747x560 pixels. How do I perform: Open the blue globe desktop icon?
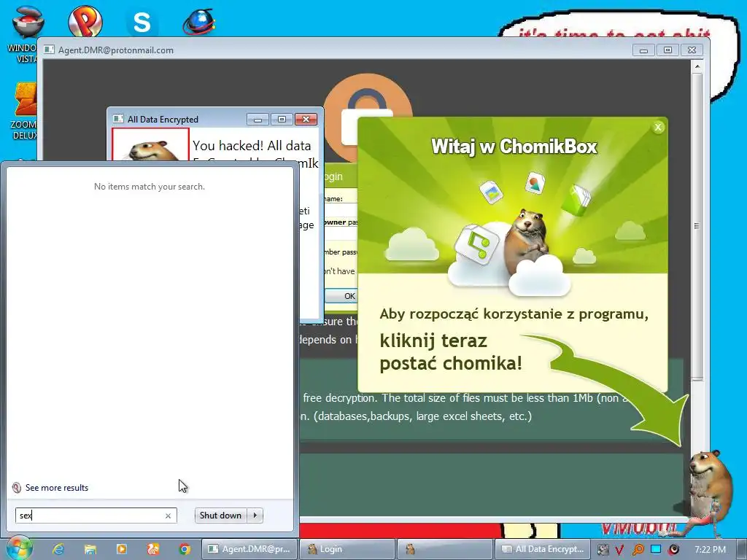click(198, 22)
